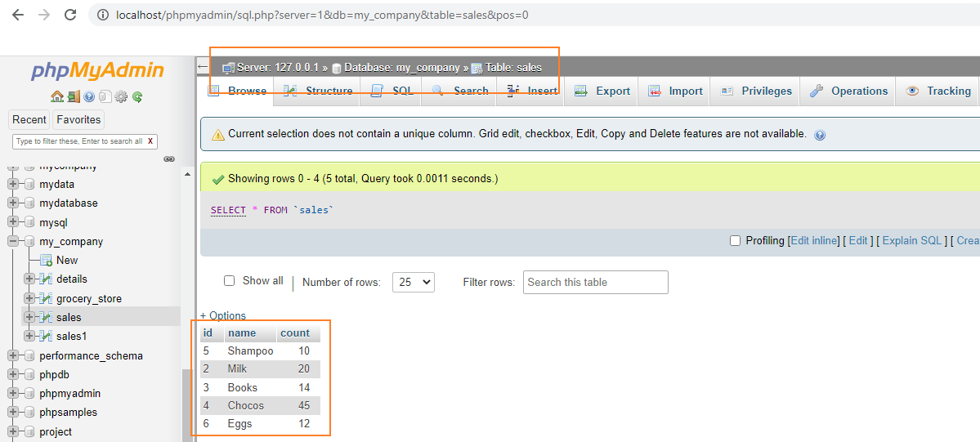Expand the performance_schema database node
980x442 pixels.
(x=12, y=355)
